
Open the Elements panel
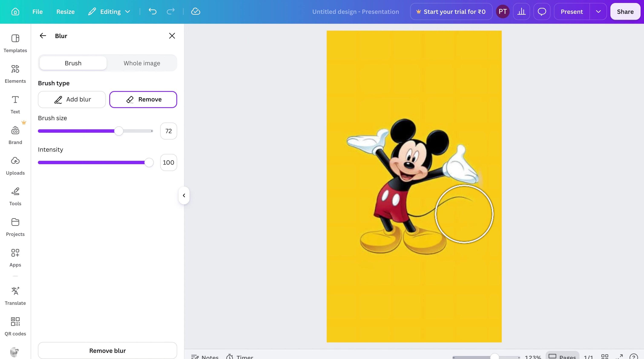[x=15, y=74]
